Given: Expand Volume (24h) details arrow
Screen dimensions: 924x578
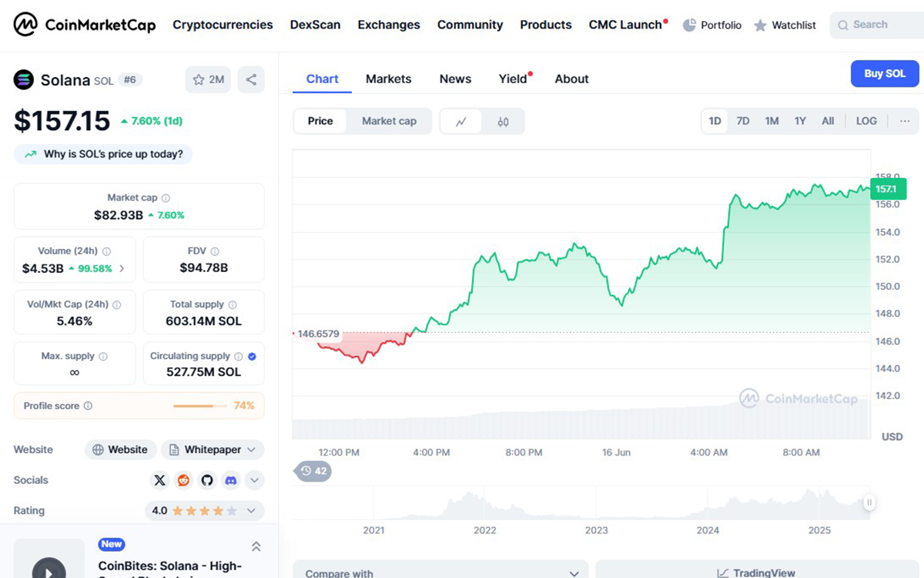Looking at the screenshot, I should click(x=122, y=269).
